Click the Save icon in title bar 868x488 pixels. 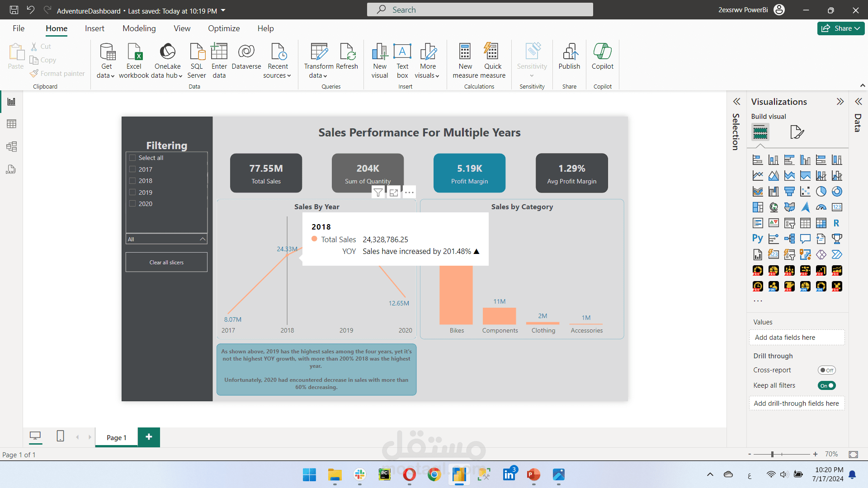click(x=14, y=10)
